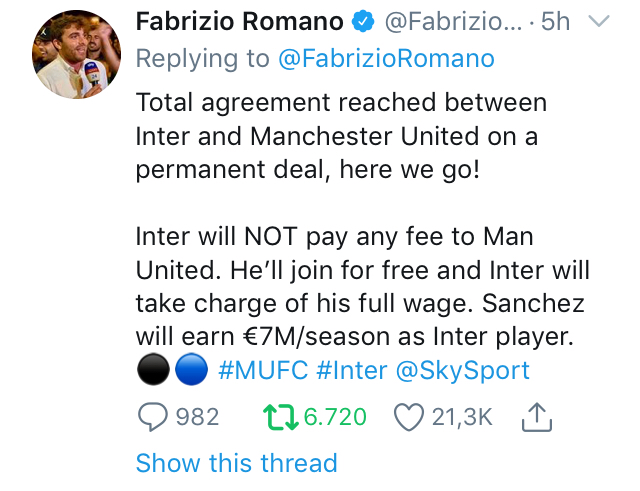The width and height of the screenshot is (640, 491).
Task: Click the share upload arrow icon
Action: (537, 416)
